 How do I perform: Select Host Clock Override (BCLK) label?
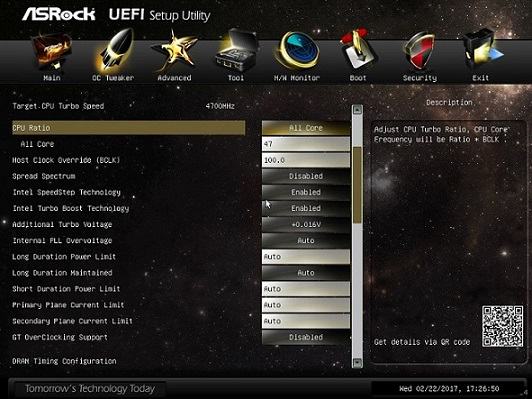click(x=66, y=160)
